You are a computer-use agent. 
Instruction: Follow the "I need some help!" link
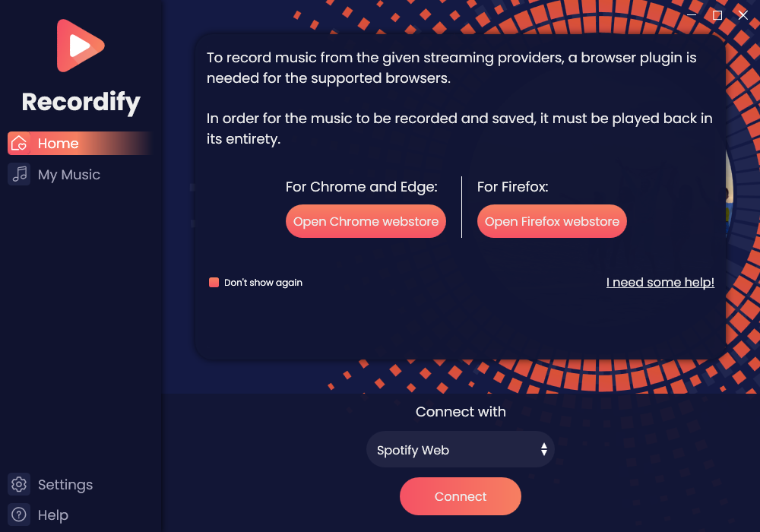[660, 283]
